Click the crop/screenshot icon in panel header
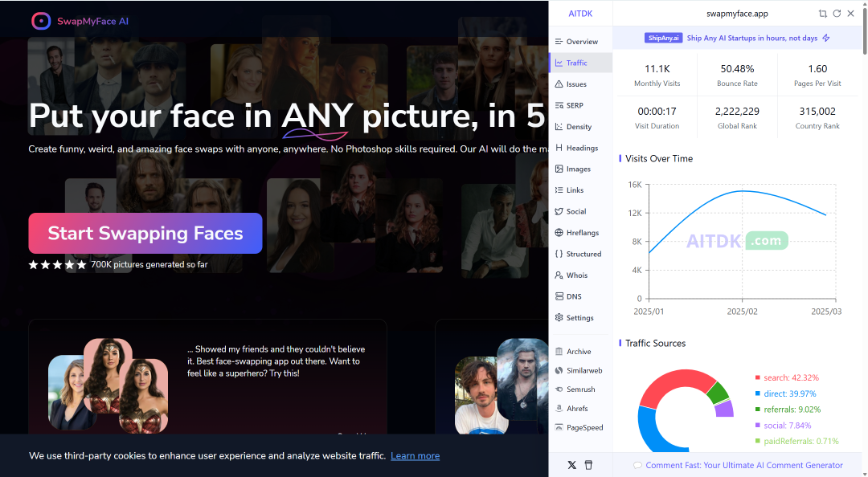The height and width of the screenshot is (477, 868). [823, 14]
